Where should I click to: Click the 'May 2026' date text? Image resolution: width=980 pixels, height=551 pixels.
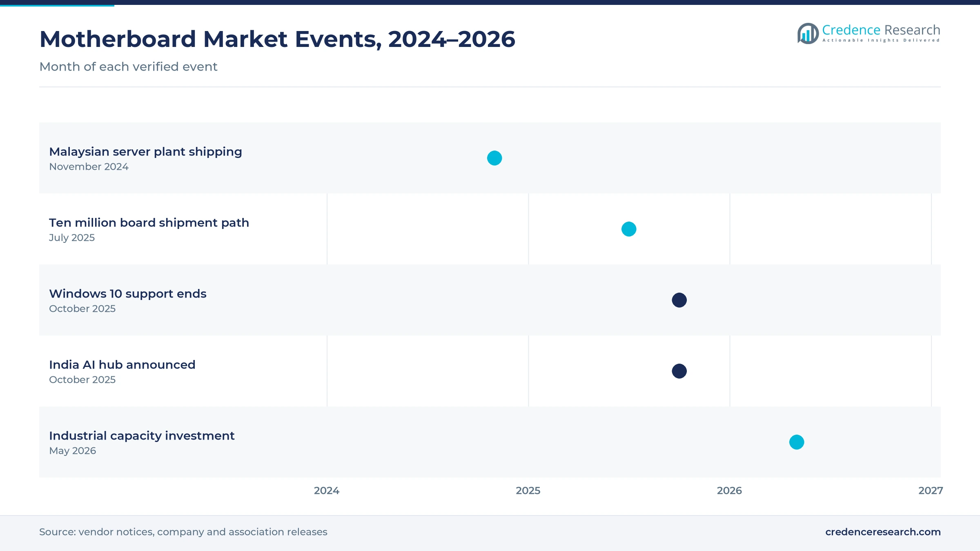[x=73, y=451]
